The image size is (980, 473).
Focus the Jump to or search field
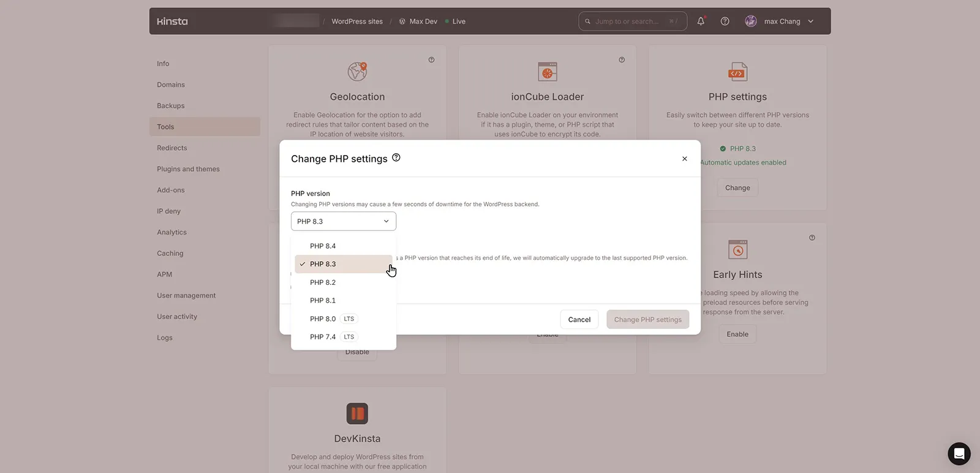633,21
